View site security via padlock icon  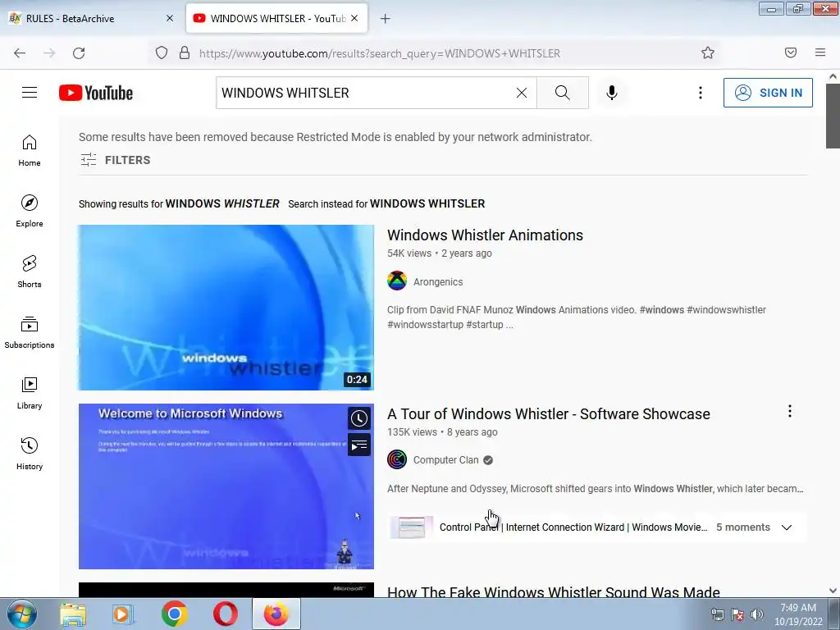(185, 53)
